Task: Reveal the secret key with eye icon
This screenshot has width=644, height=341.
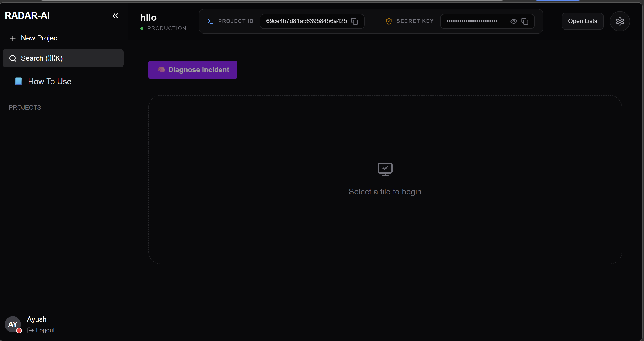Action: coord(514,21)
